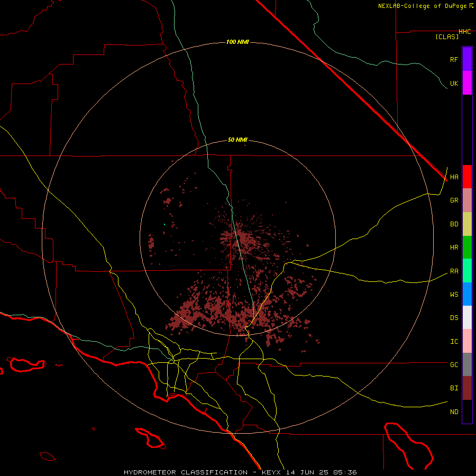Click the DS white legend swatch
The image size is (476, 476).
pos(467,317)
